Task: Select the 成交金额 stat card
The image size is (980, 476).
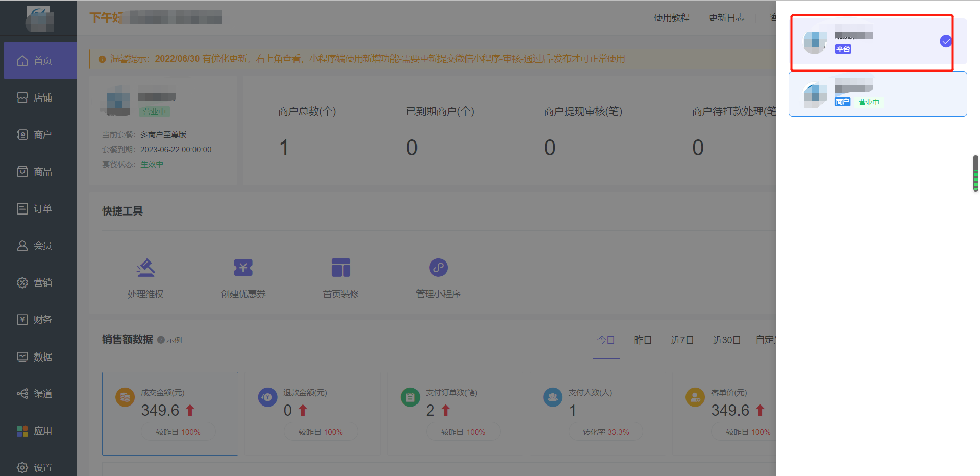Action: 170,413
